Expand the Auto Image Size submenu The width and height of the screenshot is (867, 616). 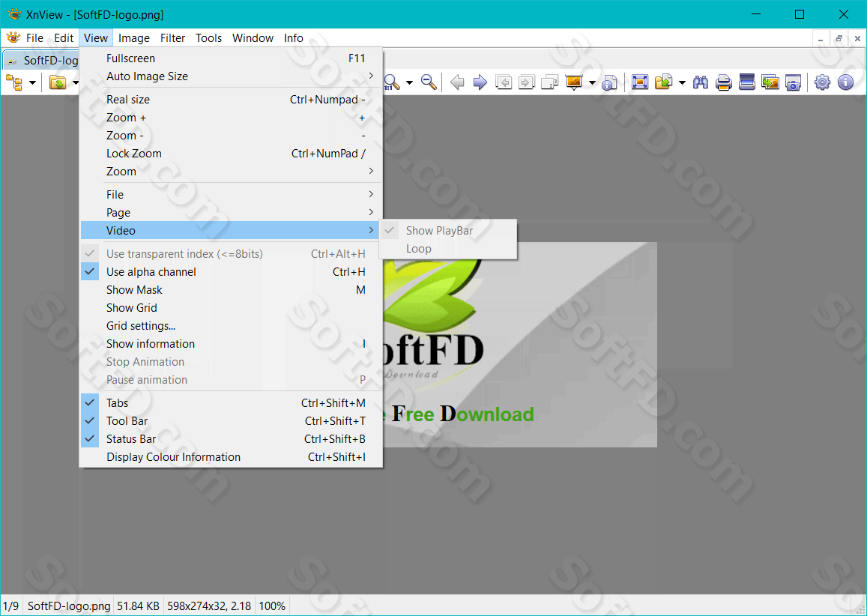click(x=231, y=76)
